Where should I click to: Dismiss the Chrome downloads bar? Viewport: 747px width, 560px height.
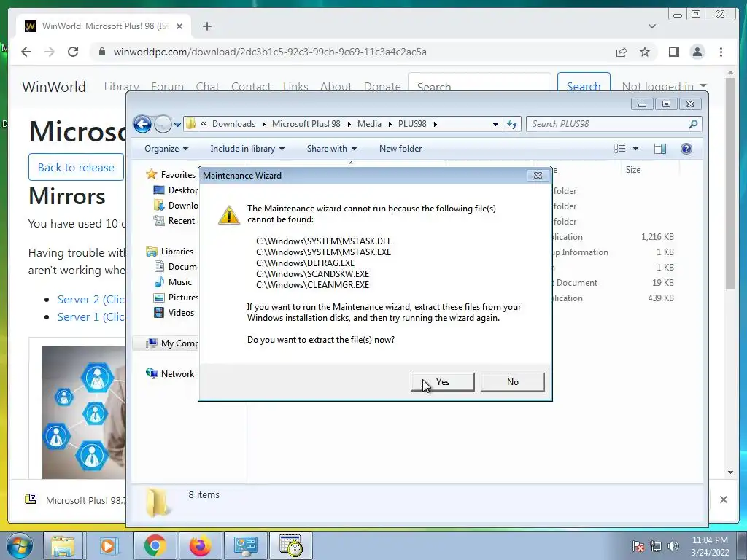[723, 499]
